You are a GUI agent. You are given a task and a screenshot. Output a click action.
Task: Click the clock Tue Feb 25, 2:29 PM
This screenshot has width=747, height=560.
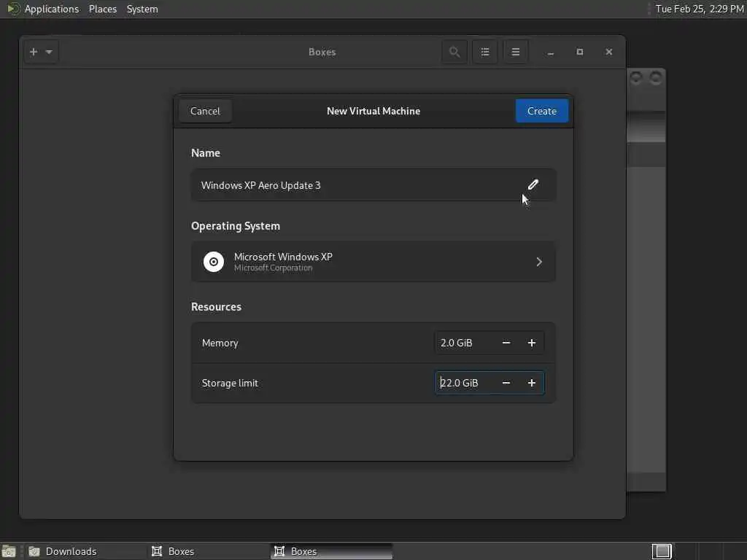pyautogui.click(x=700, y=9)
